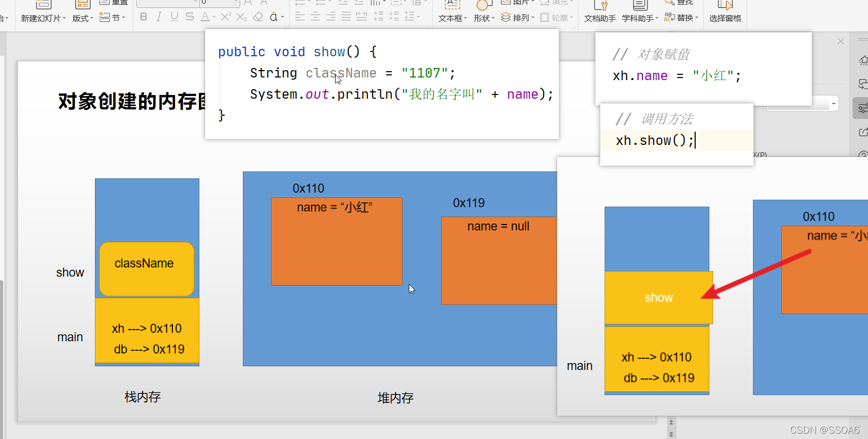
Task: Decrease paragraph spacing icon
Action: pos(394,17)
